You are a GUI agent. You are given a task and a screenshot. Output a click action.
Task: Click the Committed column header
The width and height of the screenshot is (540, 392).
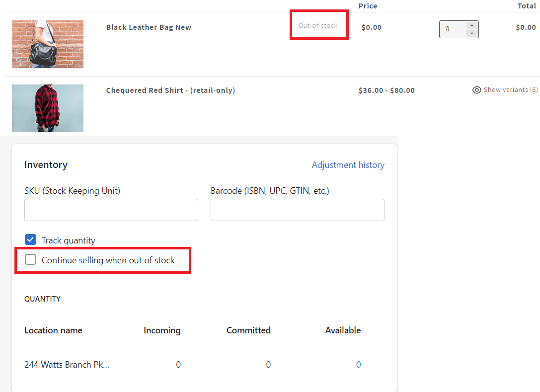tap(248, 330)
